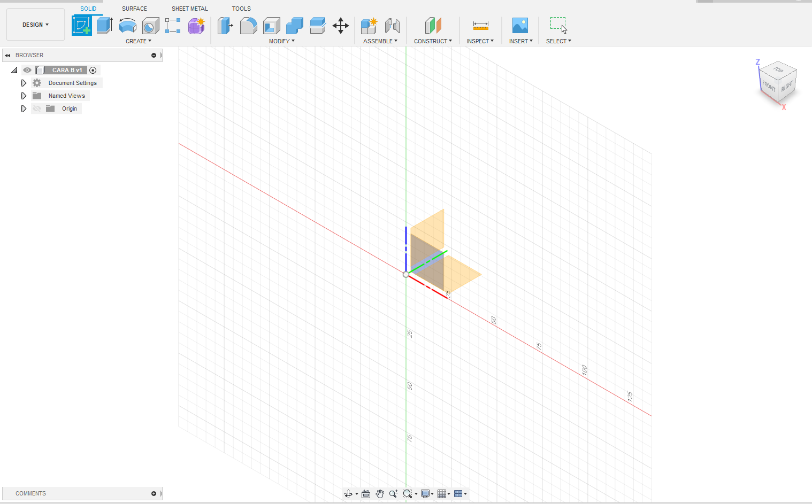Switch to the TOOLS tab
812x504 pixels.
241,9
